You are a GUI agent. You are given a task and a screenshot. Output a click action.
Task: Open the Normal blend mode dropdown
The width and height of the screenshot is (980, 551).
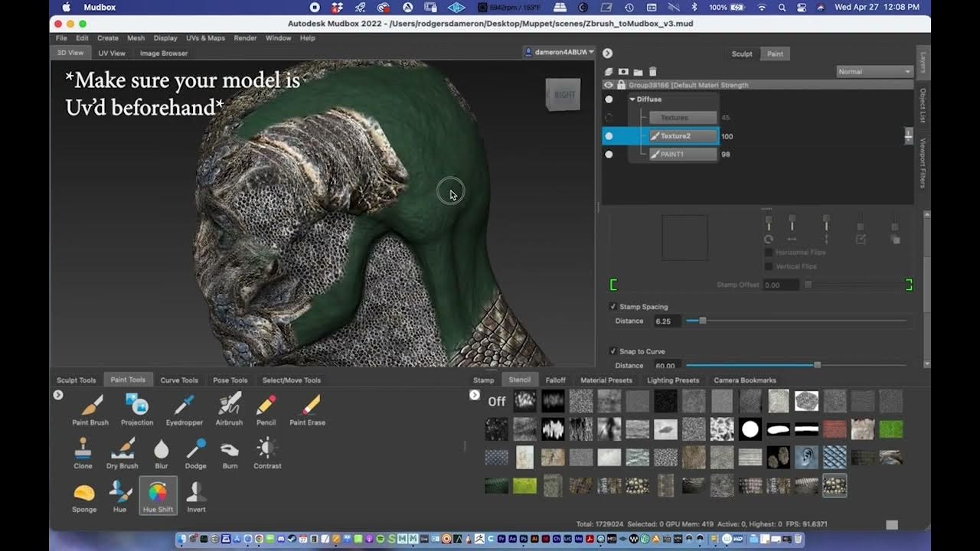(x=874, y=71)
